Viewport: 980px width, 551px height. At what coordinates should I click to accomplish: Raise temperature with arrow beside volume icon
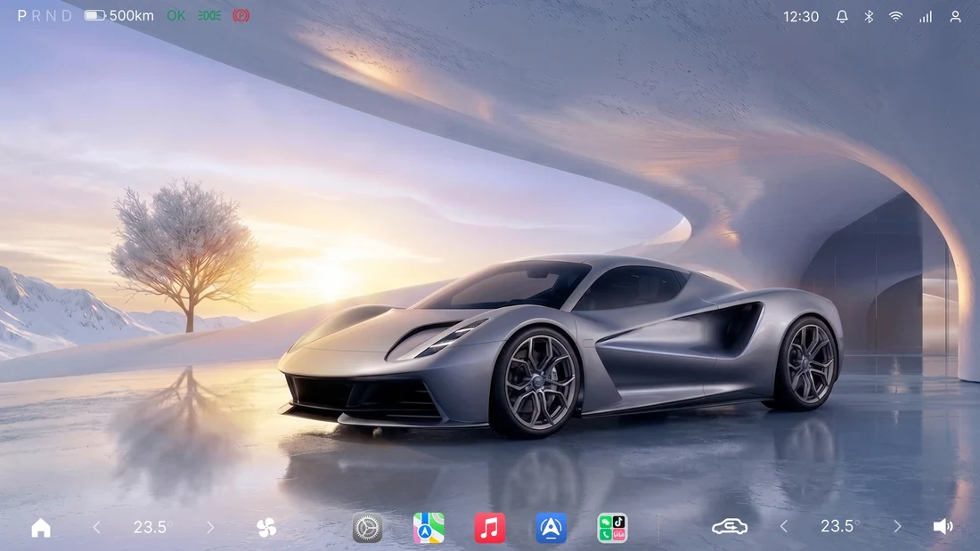tap(897, 527)
